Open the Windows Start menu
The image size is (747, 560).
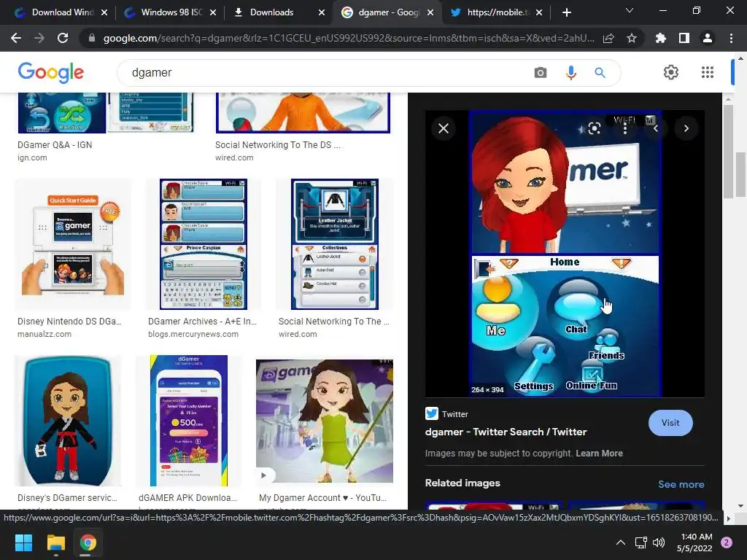click(x=23, y=542)
